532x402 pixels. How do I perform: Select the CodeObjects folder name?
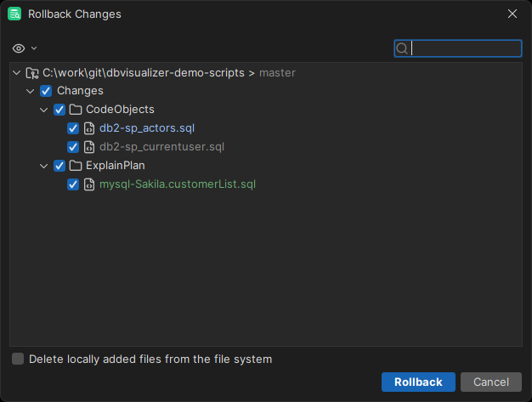click(x=120, y=110)
